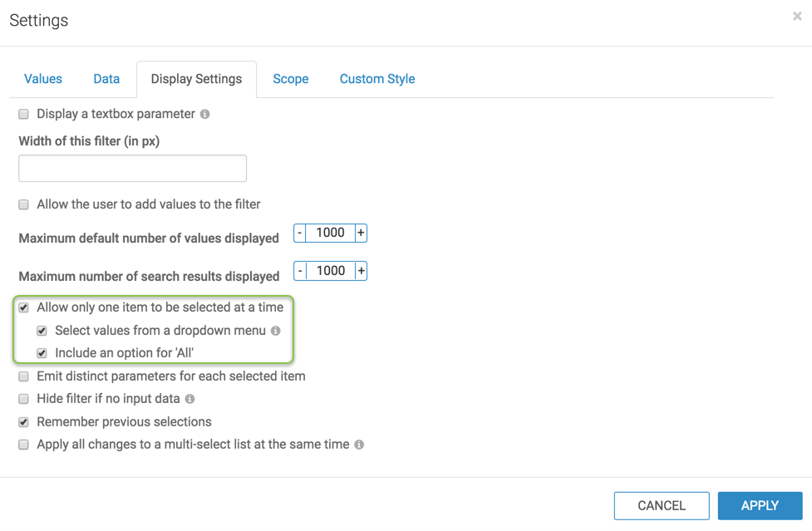
Task: Decrease maximum number of search results displayed
Action: pos(300,271)
